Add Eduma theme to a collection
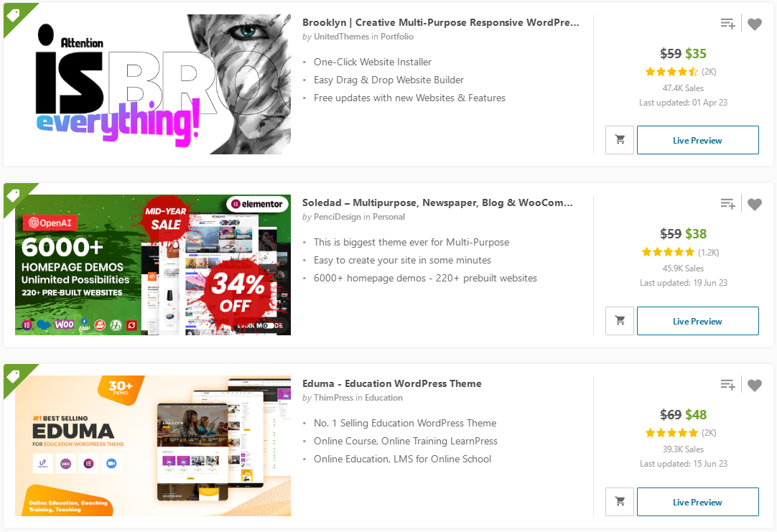Screen dimensions: 777x532 (727, 384)
